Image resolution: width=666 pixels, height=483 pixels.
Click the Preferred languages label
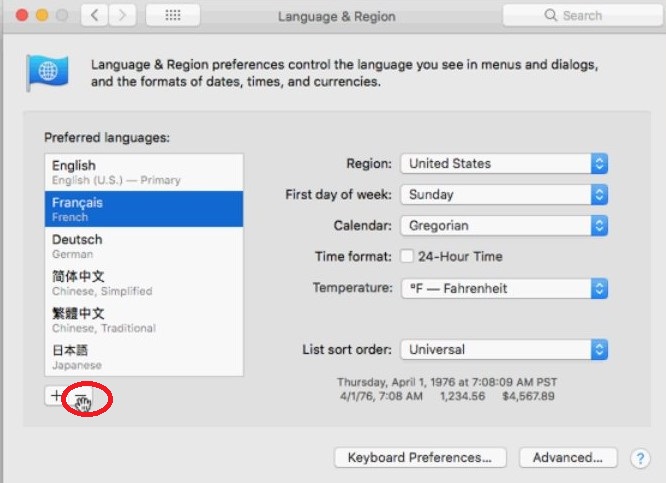[107, 138]
